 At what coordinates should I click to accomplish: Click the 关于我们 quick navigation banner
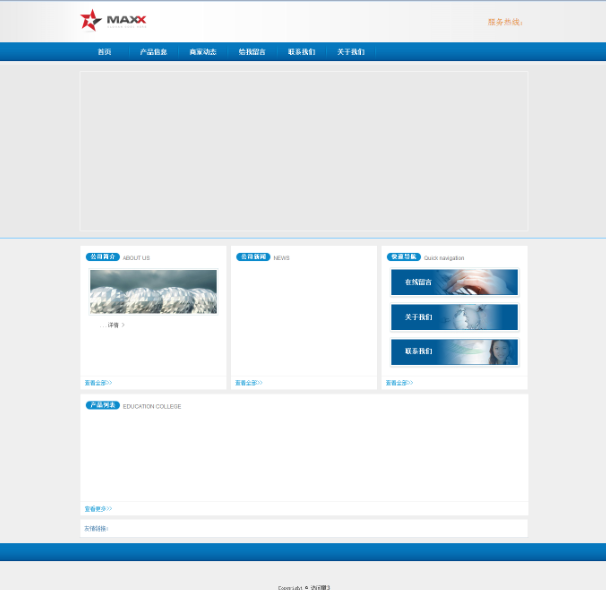pyautogui.click(x=454, y=317)
